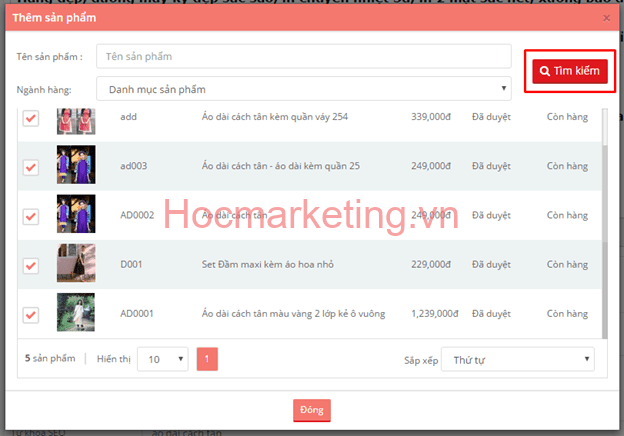Uncheck the checkbox for product AD0001
Viewport: 624px width, 436px height.
[x=31, y=313]
